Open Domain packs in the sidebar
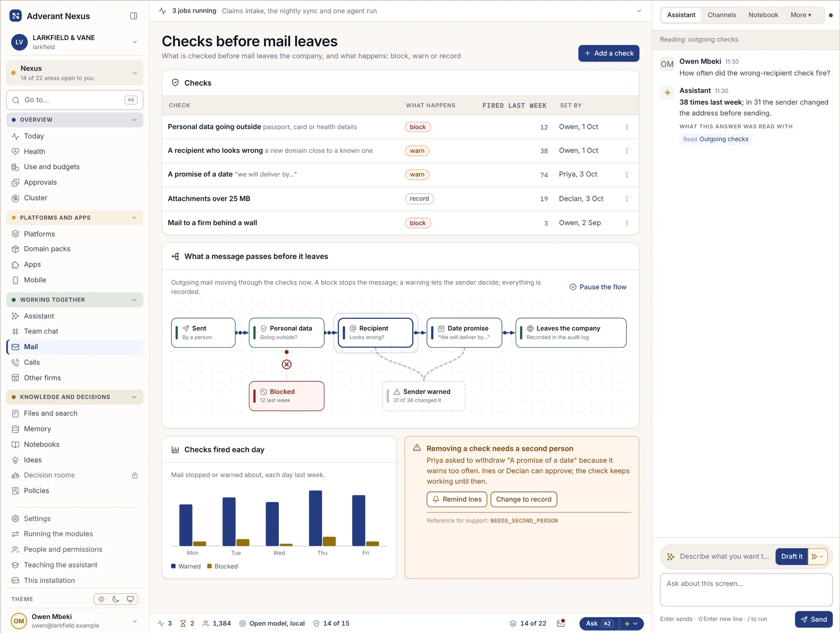840x633 pixels. tap(75, 249)
